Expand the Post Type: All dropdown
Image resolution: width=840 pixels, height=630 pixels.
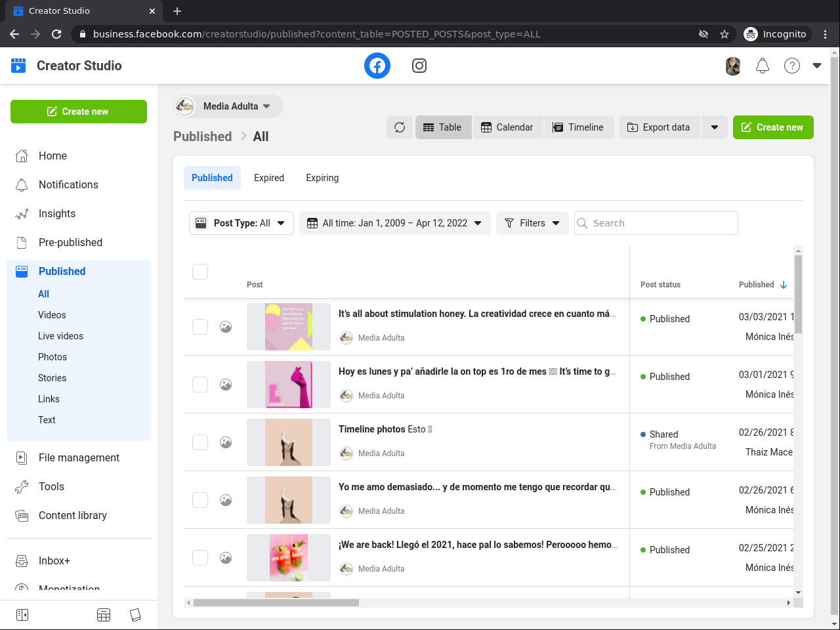241,223
